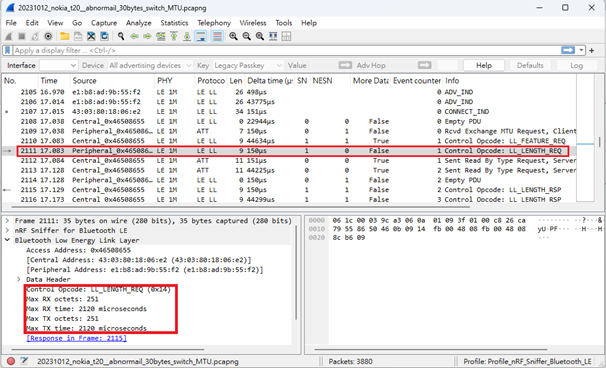Click Access Address: 0x46508655 field
This screenshot has height=368, width=606.
coord(78,250)
